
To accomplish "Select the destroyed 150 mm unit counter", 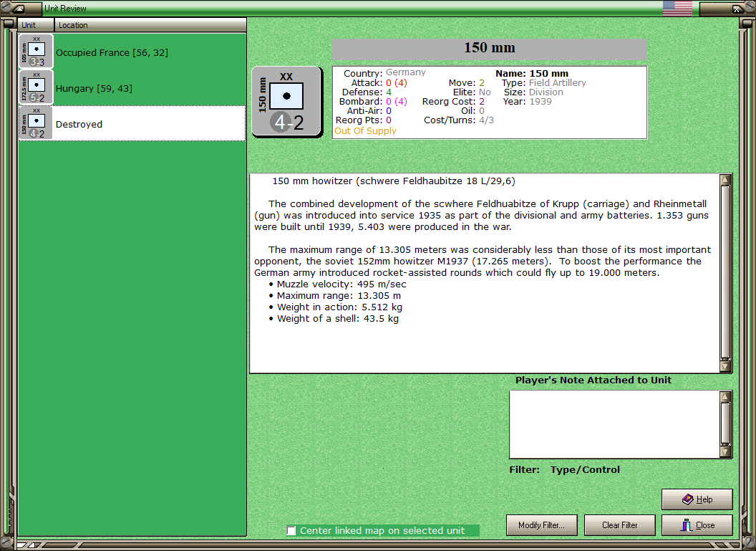I will click(37, 123).
